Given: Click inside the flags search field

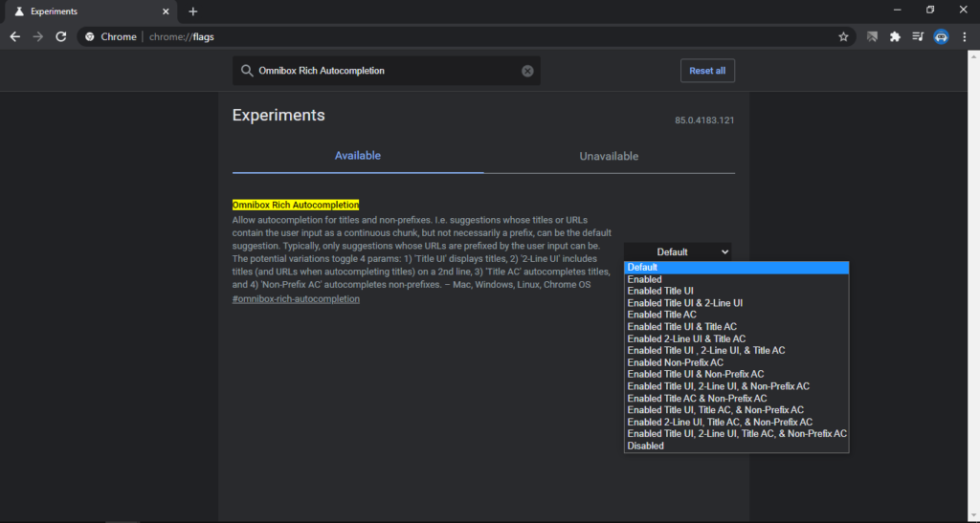Looking at the screenshot, I should [383, 71].
